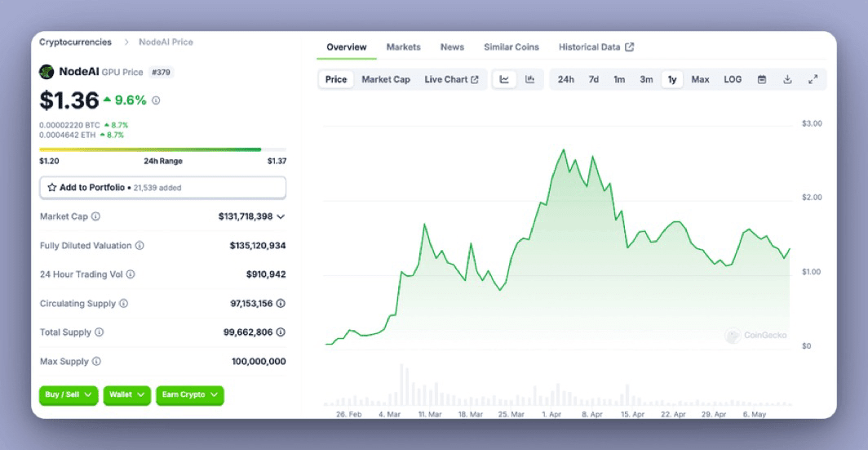The width and height of the screenshot is (868, 450).
Task: Click the 21,539 added text
Action: (157, 188)
